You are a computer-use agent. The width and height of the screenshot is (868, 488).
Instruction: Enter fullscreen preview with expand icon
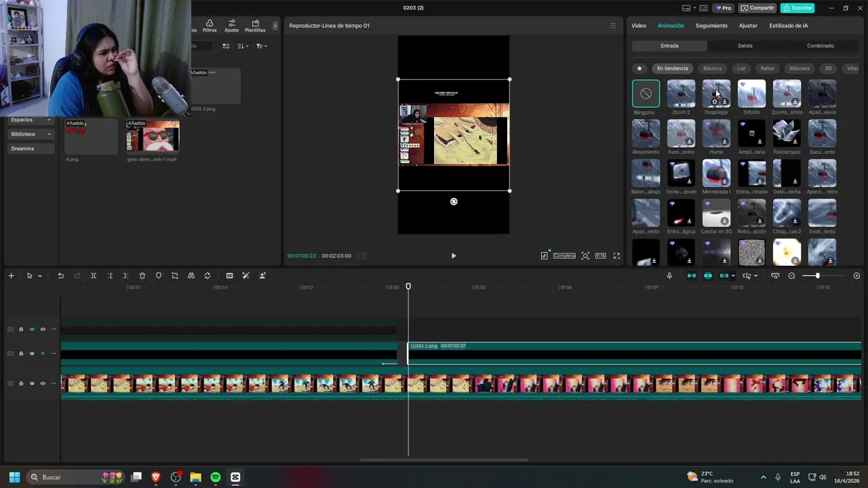click(616, 256)
